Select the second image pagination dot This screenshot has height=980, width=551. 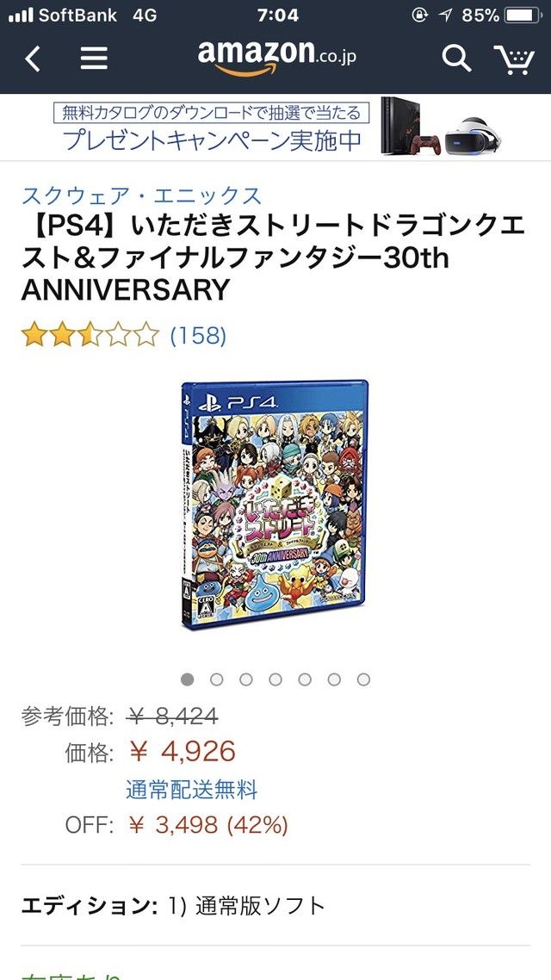click(216, 679)
